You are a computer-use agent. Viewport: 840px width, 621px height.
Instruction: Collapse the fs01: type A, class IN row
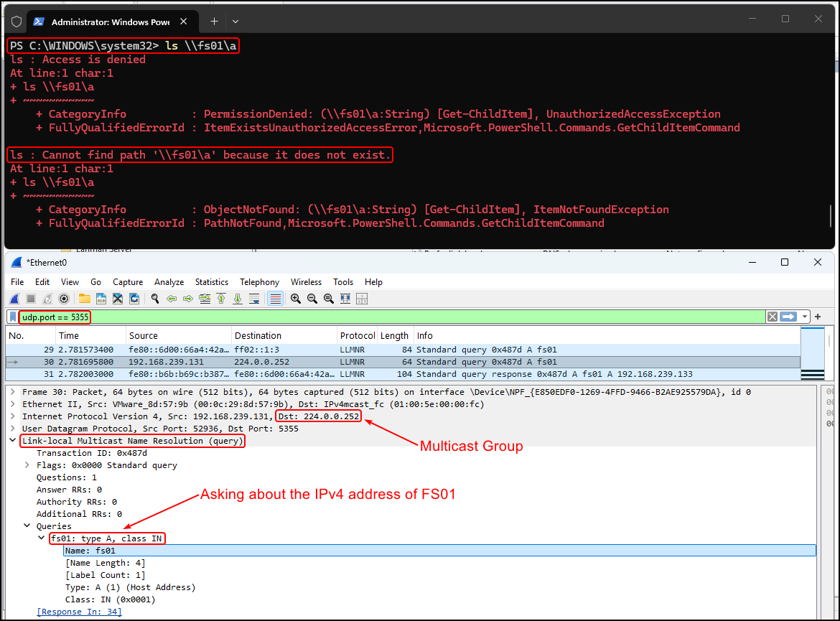click(x=41, y=538)
